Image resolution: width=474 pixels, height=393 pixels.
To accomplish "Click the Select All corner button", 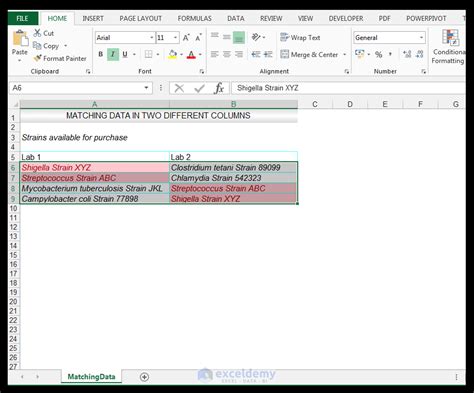I will [x=14, y=104].
